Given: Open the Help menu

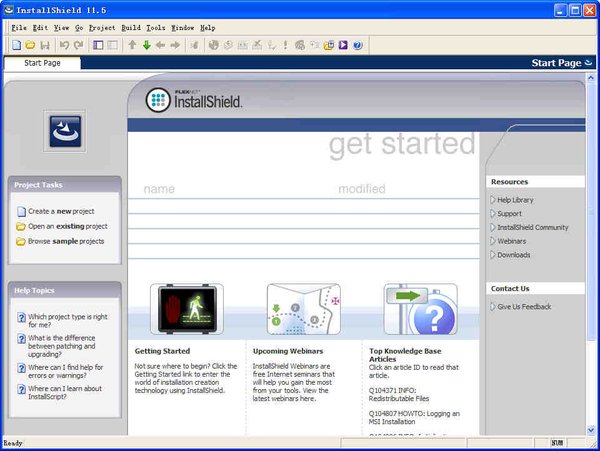Looking at the screenshot, I should tap(208, 28).
